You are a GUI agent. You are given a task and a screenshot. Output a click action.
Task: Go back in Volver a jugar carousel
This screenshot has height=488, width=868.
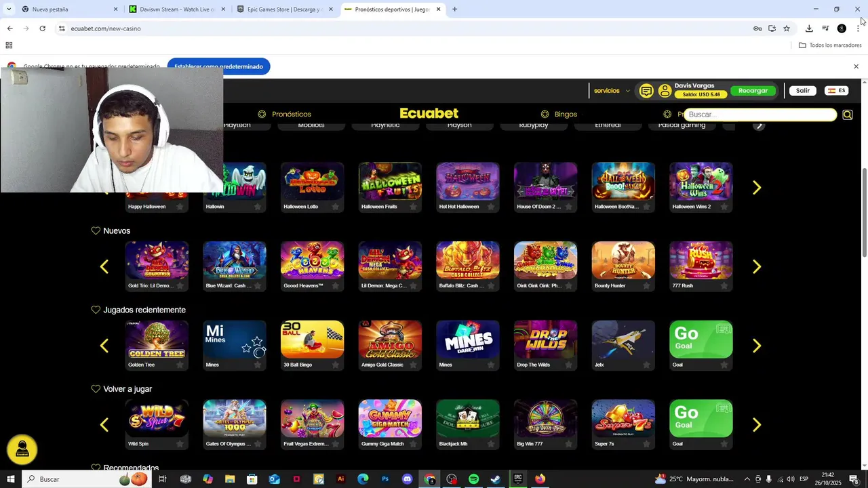104,425
